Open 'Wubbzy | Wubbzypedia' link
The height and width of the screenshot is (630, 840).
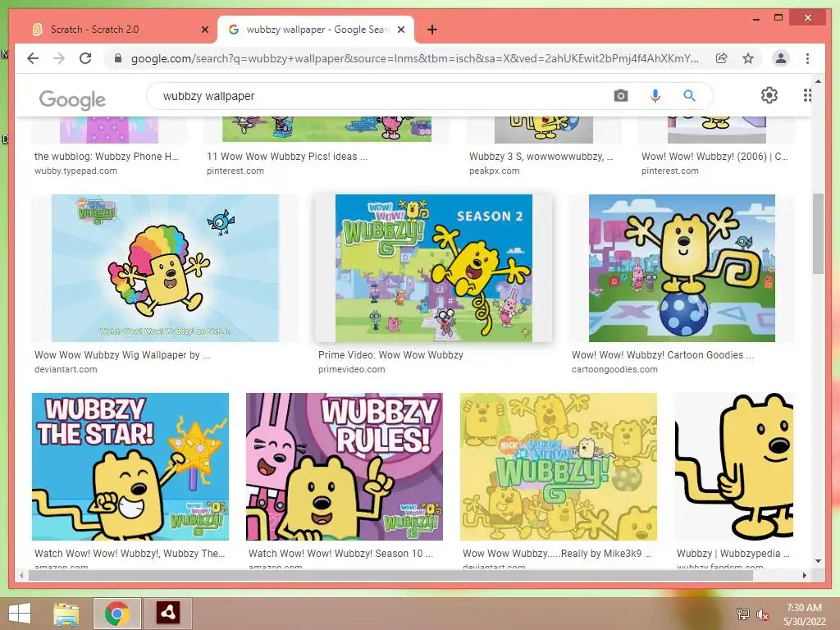(733, 554)
